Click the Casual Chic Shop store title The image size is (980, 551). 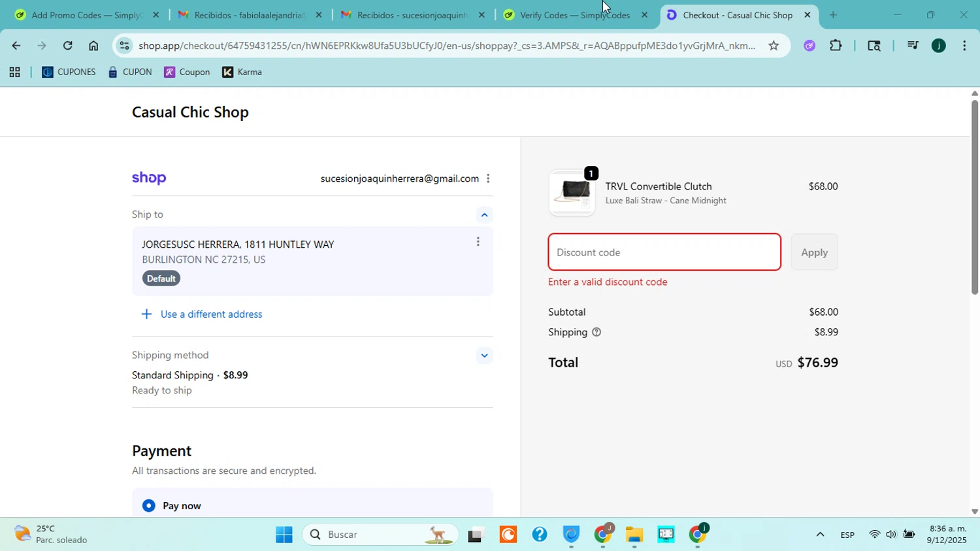[x=190, y=112]
